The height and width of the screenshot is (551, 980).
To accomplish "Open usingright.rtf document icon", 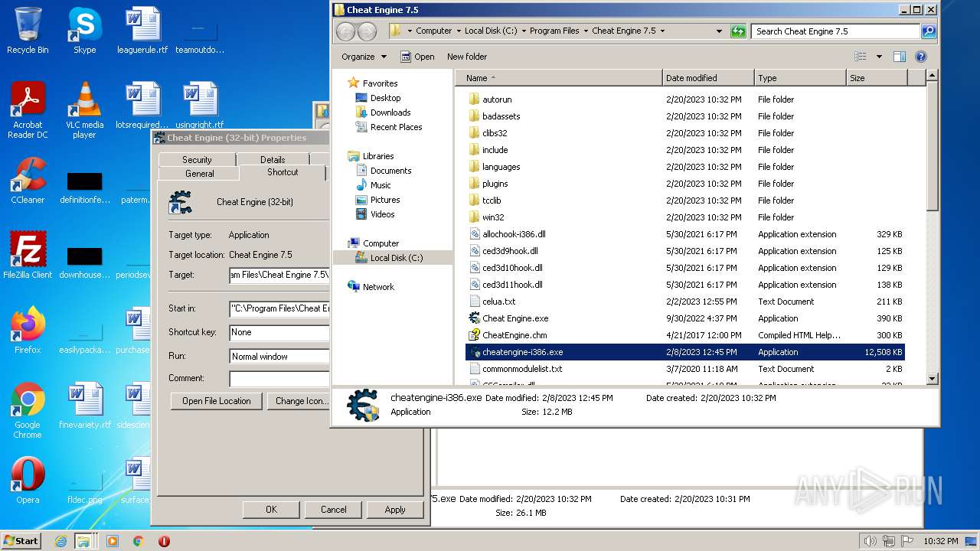I will pyautogui.click(x=199, y=106).
